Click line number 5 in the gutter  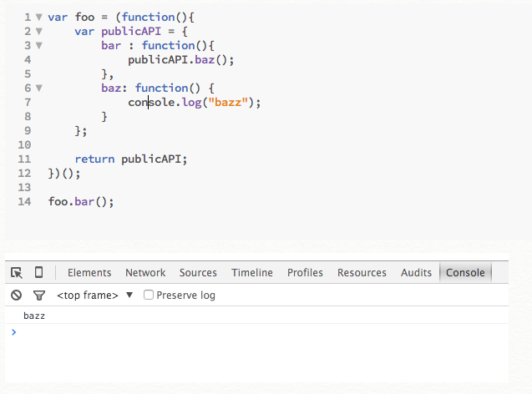tap(28, 74)
